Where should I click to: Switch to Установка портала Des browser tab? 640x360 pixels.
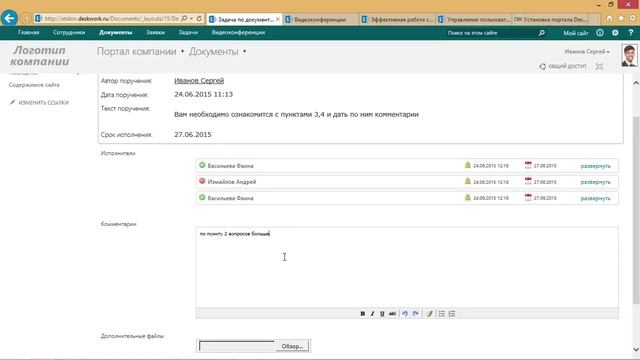pos(550,20)
